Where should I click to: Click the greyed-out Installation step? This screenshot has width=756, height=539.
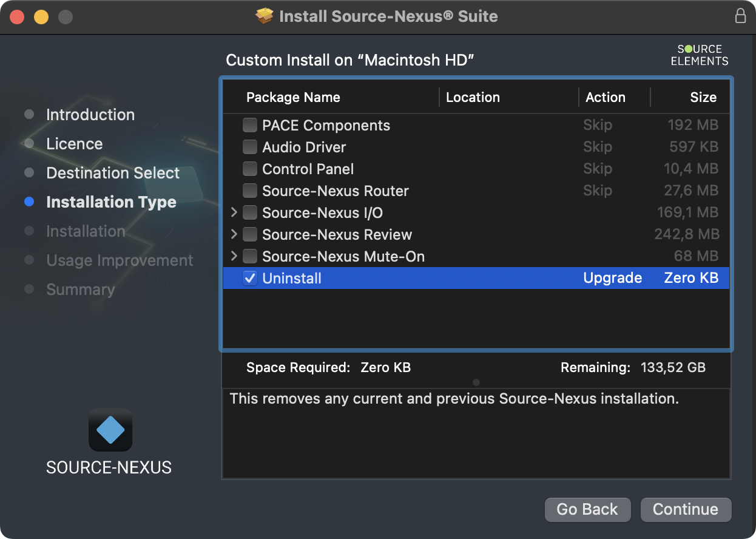86,231
